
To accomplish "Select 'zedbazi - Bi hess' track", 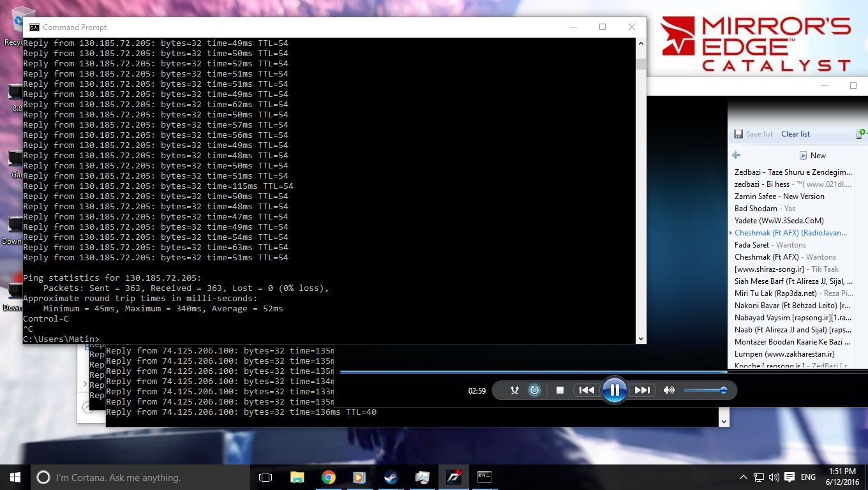I will (793, 184).
